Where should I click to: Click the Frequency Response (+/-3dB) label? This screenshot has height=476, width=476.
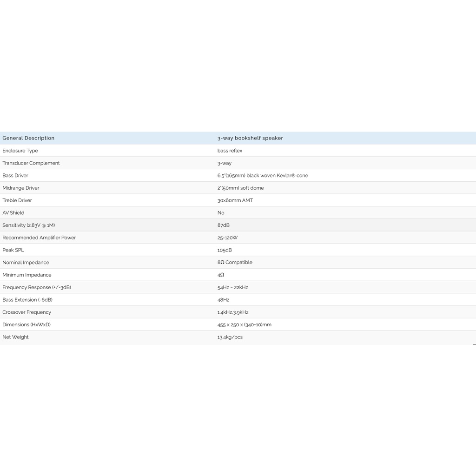click(x=37, y=287)
